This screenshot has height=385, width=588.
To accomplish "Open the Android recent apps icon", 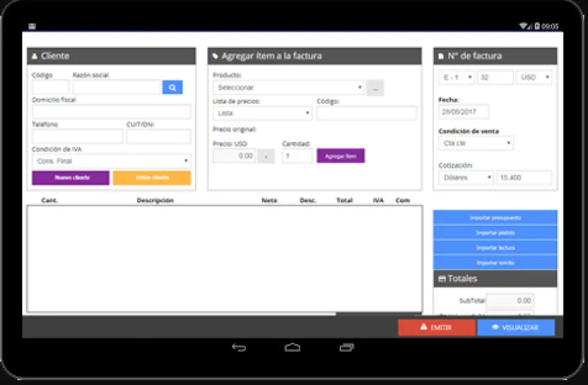I will click(346, 347).
